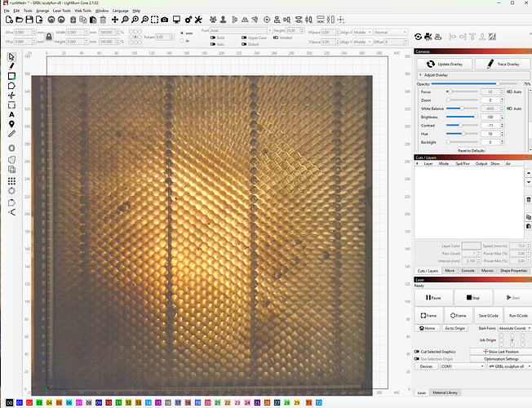Select the Offset Shapes ring icon
Image resolution: width=532 pixels, height=408 pixels.
click(11, 149)
